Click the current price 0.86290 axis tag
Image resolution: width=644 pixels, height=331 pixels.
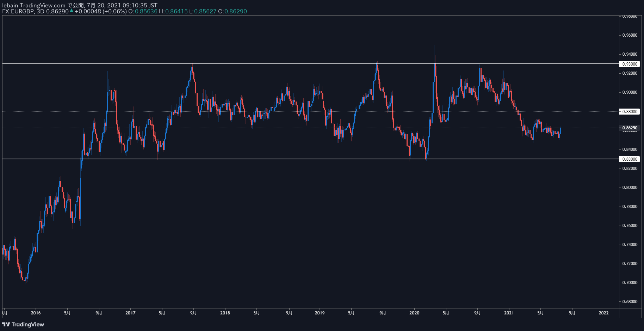pyautogui.click(x=630, y=128)
